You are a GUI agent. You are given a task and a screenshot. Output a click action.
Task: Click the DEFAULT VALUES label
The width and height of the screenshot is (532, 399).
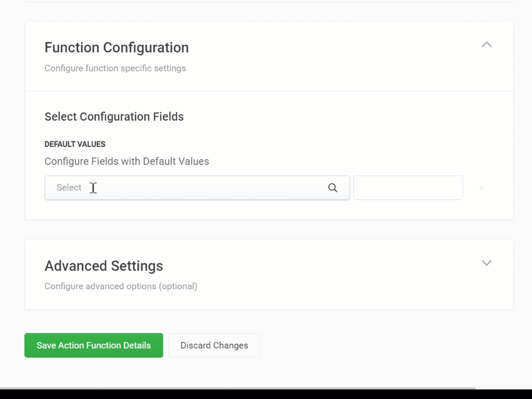tap(75, 144)
